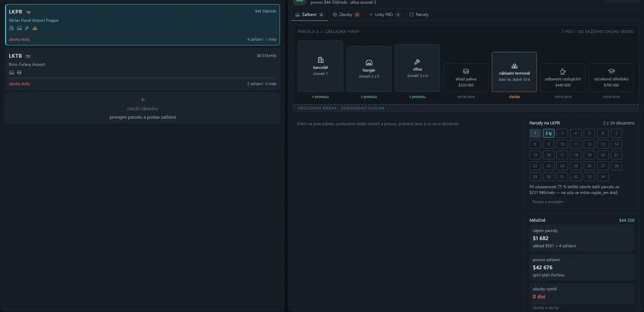The height and width of the screenshot is (312, 644).
Task: Select free parcel 7 in the grid
Action: pyautogui.click(x=616, y=133)
